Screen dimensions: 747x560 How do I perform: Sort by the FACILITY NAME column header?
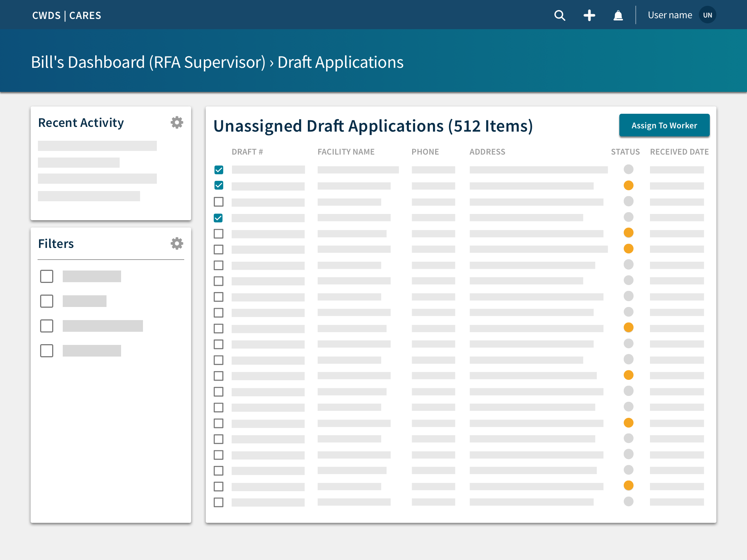pos(346,152)
